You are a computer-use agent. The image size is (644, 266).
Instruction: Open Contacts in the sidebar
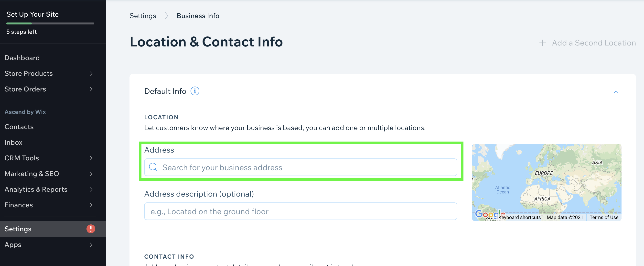tap(19, 127)
